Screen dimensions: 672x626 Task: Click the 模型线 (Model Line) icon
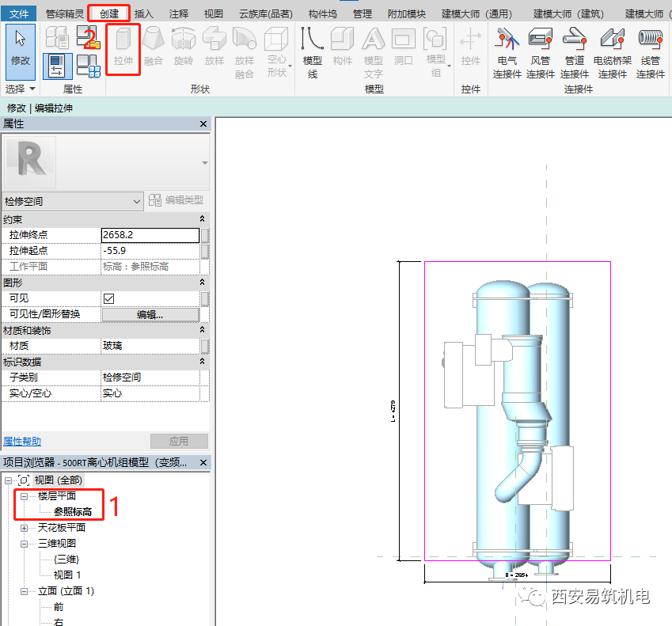click(313, 51)
